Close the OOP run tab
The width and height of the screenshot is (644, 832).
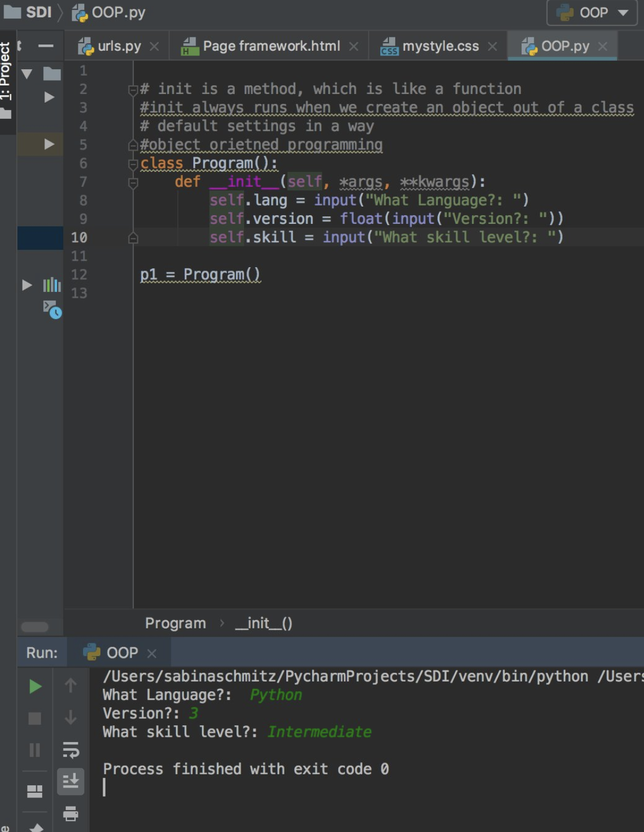point(152,654)
